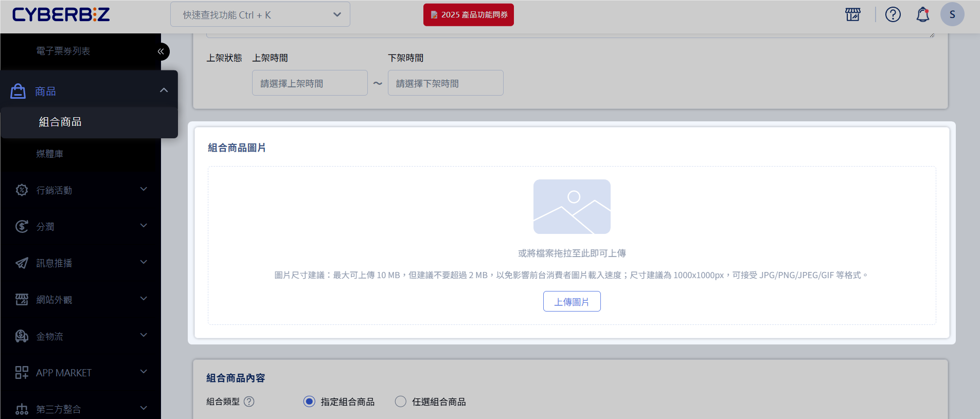Open 媒體庫 in the sidebar

[50, 154]
